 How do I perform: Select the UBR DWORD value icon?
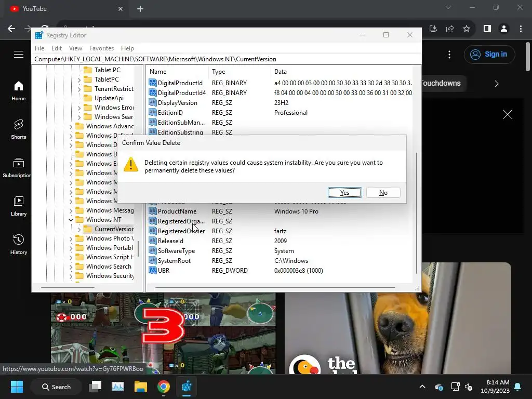pyautogui.click(x=153, y=270)
